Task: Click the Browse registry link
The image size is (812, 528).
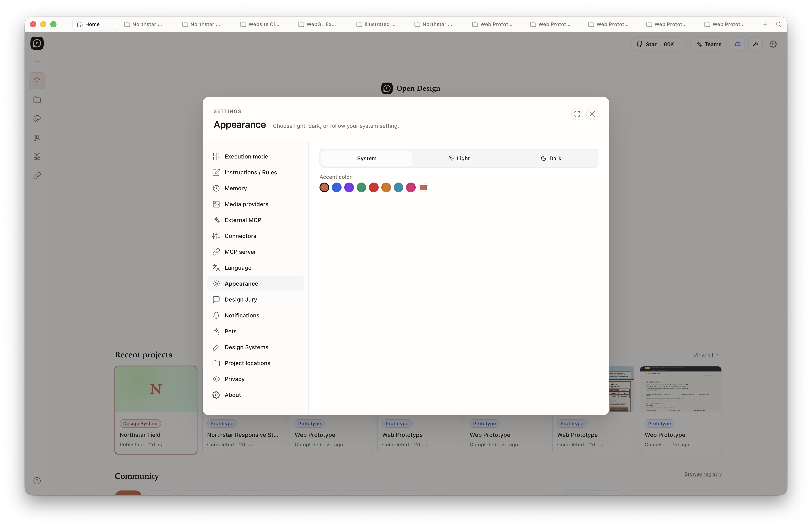Action: [x=703, y=474]
